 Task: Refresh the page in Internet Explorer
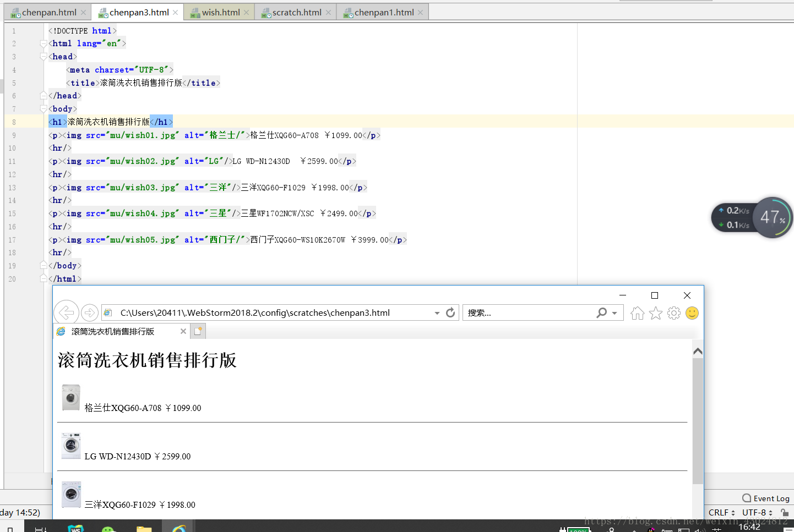(x=450, y=312)
